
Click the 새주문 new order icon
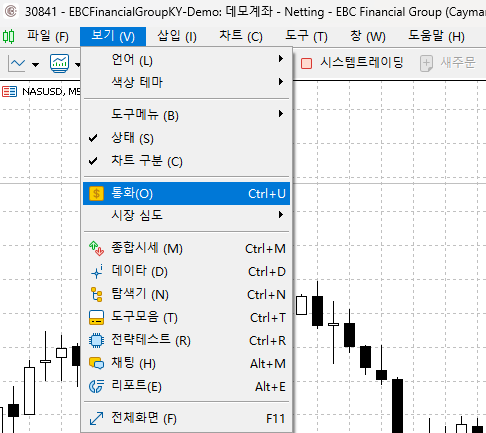(x=426, y=63)
